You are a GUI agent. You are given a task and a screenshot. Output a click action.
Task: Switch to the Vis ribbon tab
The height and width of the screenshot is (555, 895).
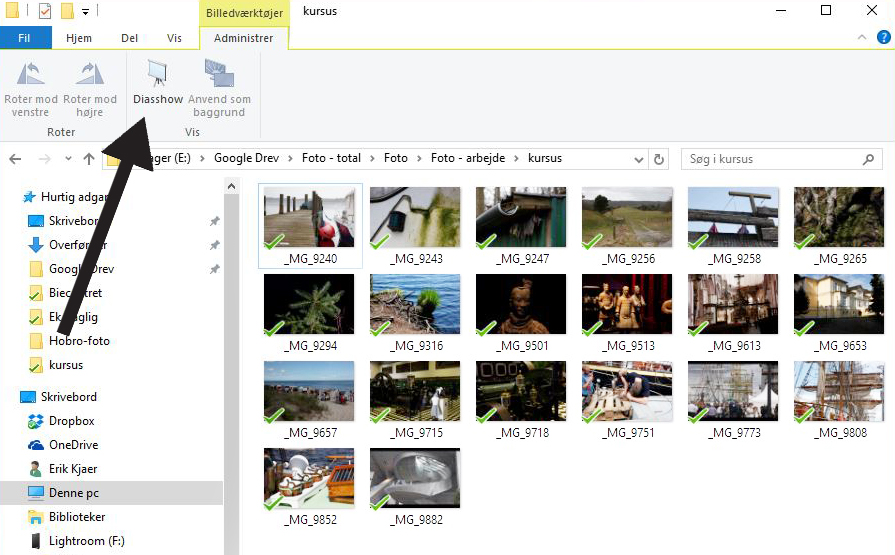[174, 38]
